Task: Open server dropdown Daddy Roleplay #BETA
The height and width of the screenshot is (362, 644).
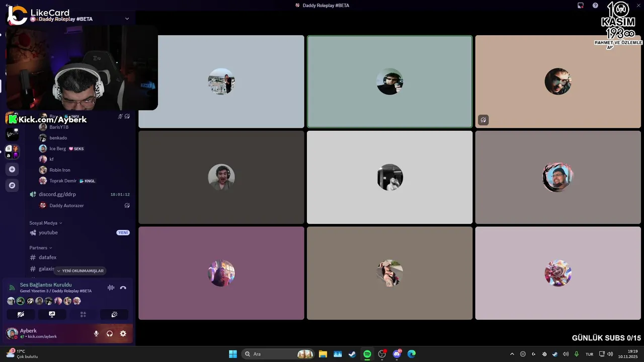Action: (80, 19)
